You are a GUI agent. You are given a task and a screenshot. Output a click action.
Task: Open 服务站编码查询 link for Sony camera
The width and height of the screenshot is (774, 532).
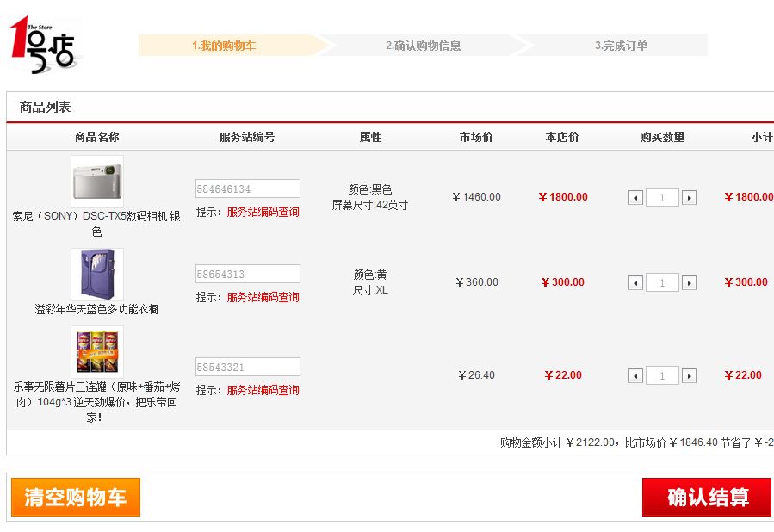263,213
